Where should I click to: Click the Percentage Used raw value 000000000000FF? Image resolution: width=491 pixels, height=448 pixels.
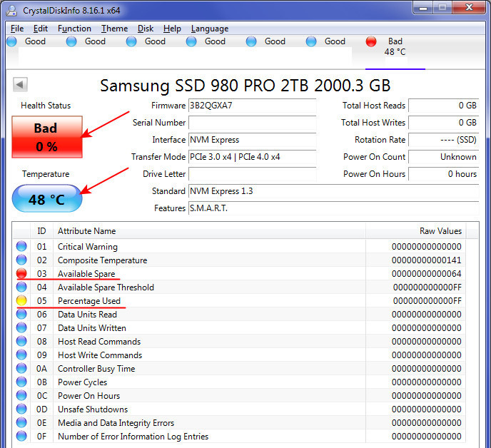[x=427, y=301]
